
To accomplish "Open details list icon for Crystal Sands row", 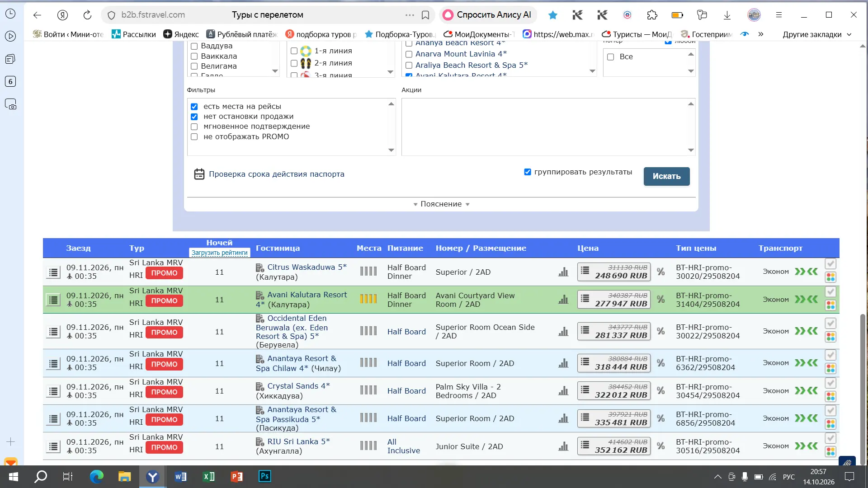I will [53, 391].
